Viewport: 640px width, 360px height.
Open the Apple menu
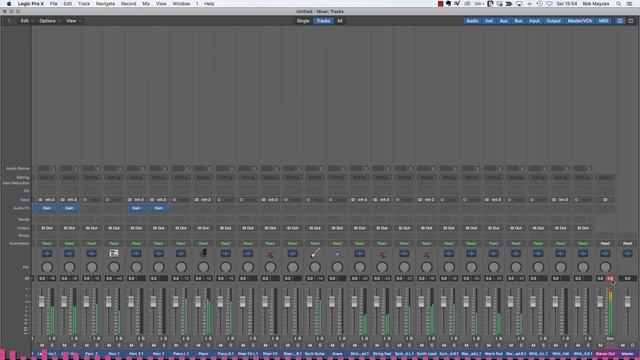(x=9, y=4)
